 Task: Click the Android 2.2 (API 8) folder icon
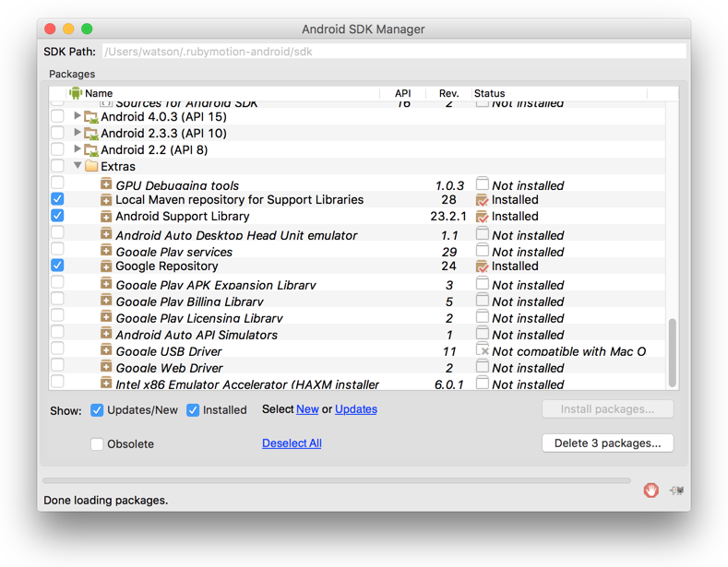(x=91, y=150)
